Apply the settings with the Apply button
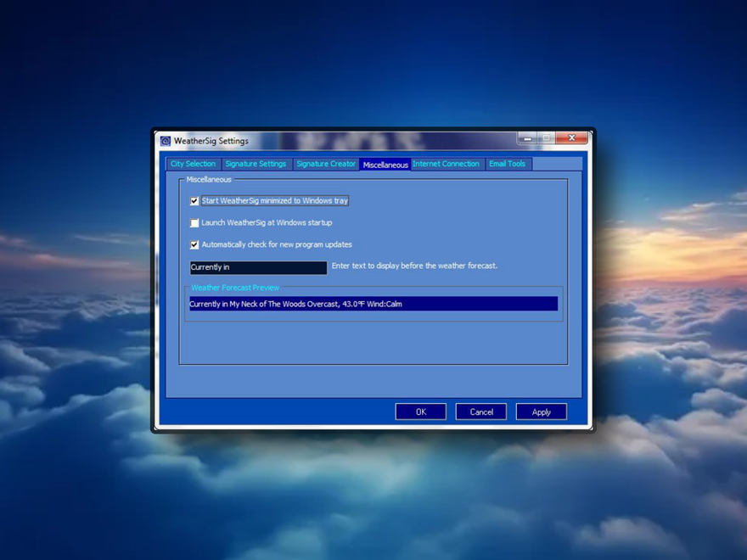Screen dimensions: 747x560 pos(542,412)
